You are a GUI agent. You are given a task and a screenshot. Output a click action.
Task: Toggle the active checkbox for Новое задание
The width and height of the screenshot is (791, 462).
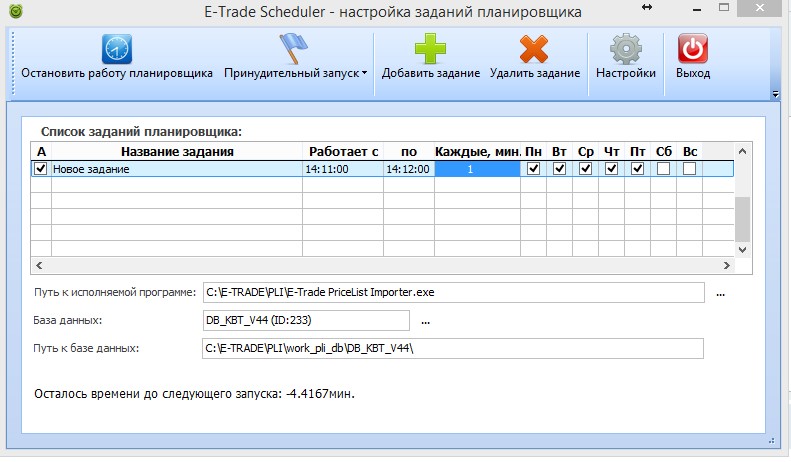(x=40, y=168)
